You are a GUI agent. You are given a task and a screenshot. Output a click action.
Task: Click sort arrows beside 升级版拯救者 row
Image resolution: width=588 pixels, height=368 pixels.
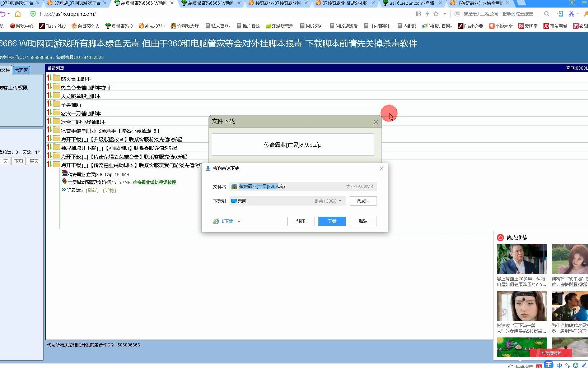tap(49, 138)
